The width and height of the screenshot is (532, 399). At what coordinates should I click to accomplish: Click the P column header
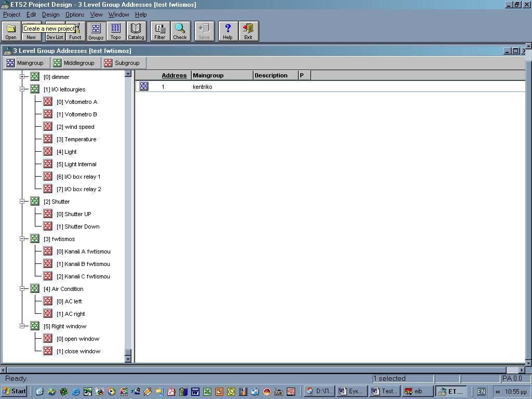point(304,75)
